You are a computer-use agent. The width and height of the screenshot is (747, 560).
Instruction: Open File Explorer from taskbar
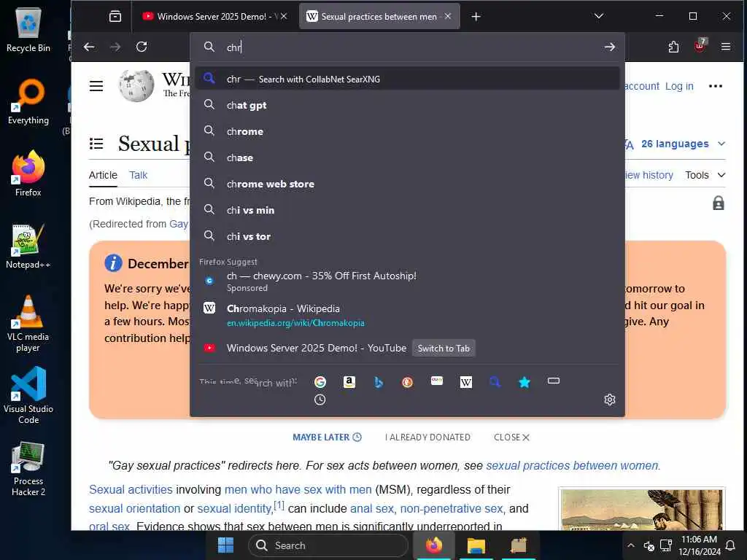point(476,545)
